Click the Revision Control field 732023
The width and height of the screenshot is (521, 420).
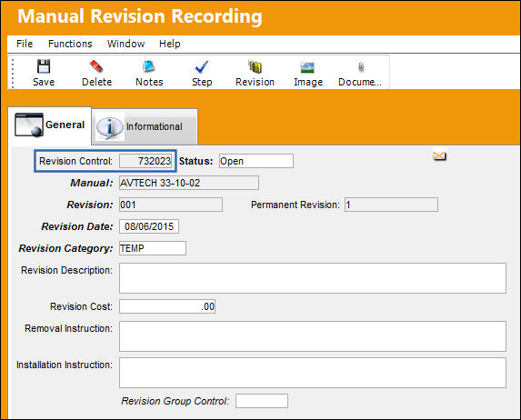pos(145,161)
